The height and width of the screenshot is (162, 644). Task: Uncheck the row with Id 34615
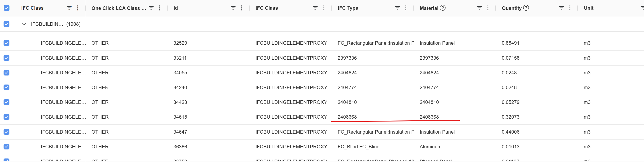tap(7, 117)
